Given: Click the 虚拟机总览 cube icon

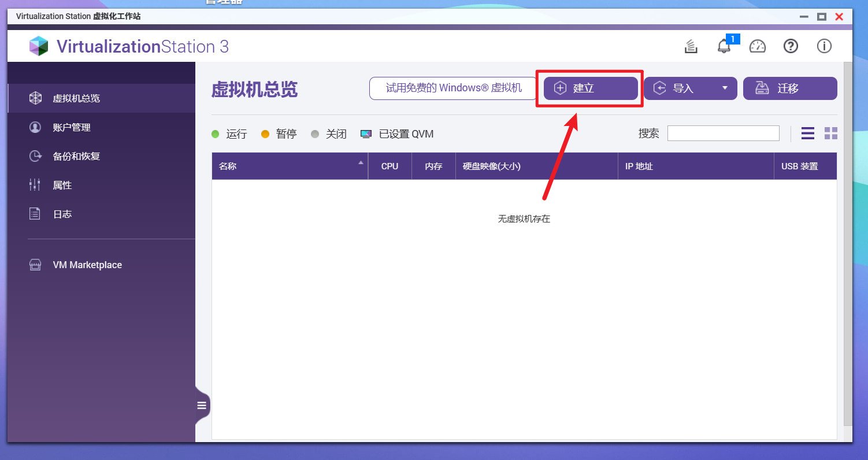Looking at the screenshot, I should pos(35,98).
